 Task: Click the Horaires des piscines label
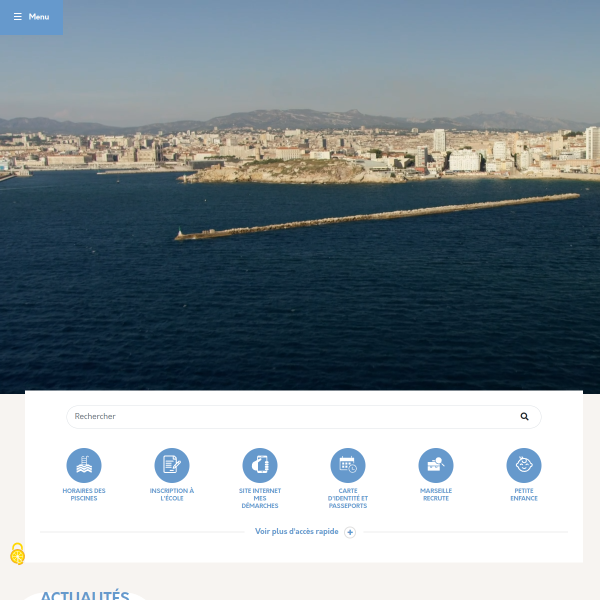pyautogui.click(x=84, y=494)
